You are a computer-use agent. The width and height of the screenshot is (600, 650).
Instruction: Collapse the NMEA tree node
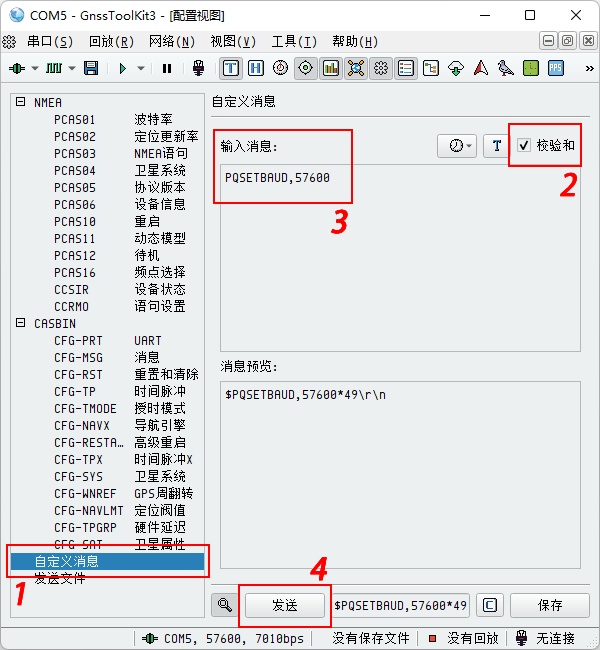click(20, 102)
